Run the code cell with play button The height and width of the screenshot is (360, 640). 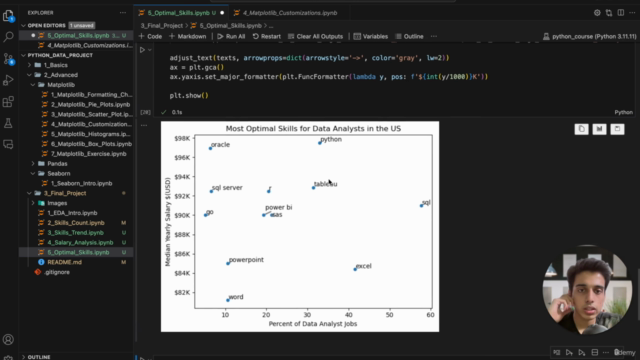point(142,50)
